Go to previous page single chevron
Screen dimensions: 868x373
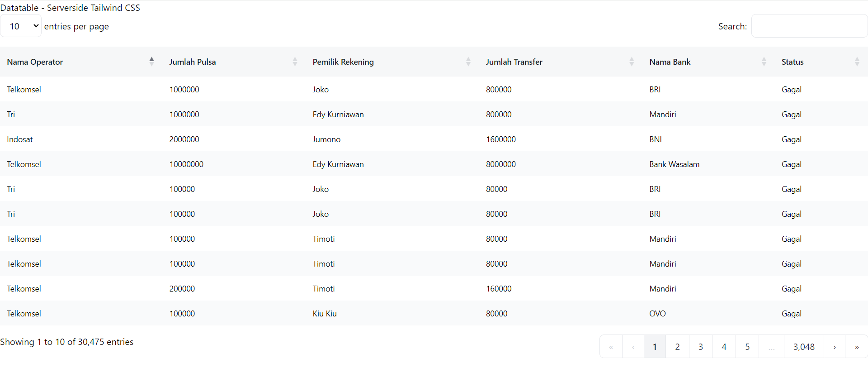click(633, 347)
